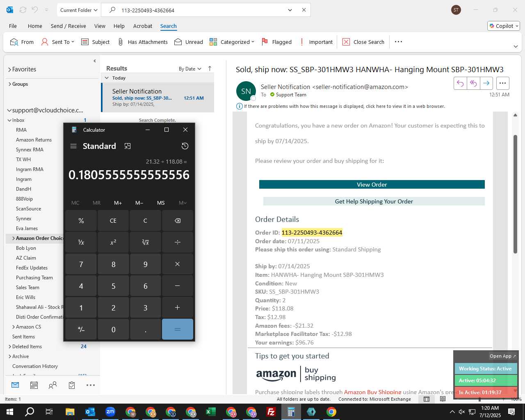Select the Amazon Returns folder
The height and width of the screenshot is (420, 525).
point(34,140)
